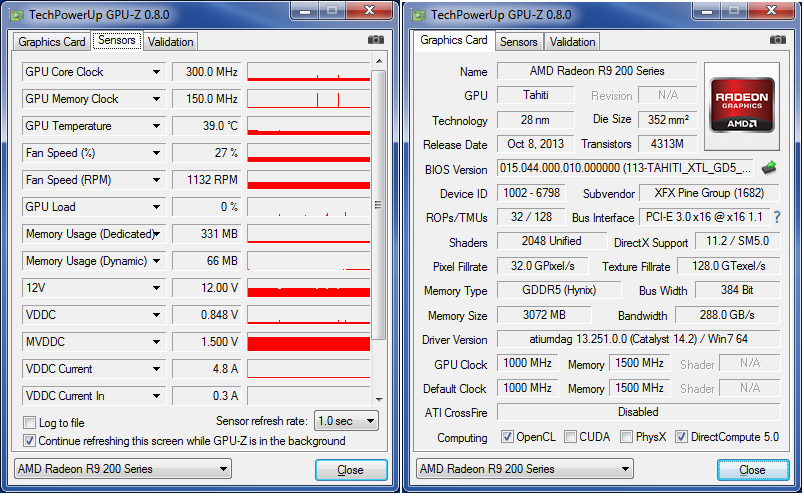The image size is (804, 496).
Task: Click the MVDDC history graph
Action: pyautogui.click(x=309, y=342)
